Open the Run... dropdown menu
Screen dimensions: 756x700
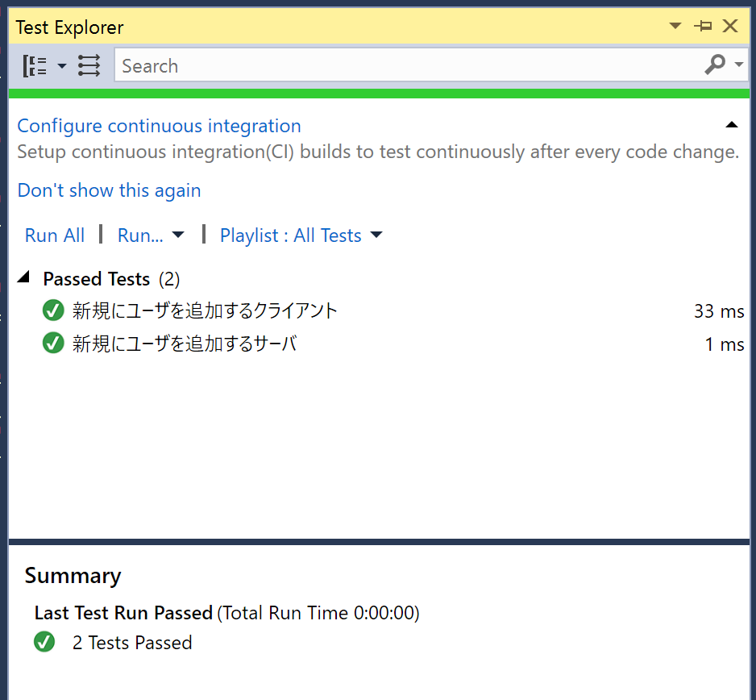tap(151, 235)
